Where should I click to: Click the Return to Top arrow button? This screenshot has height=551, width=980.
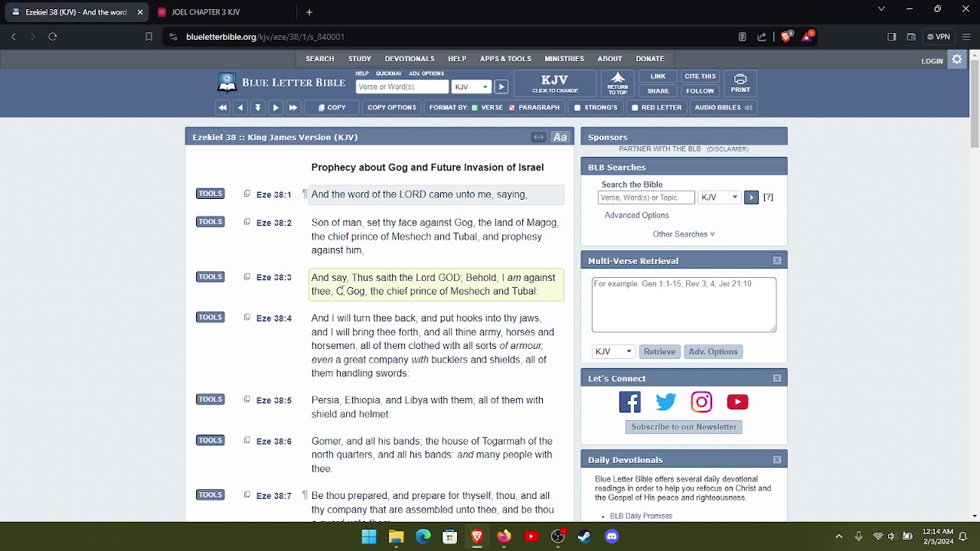618,83
